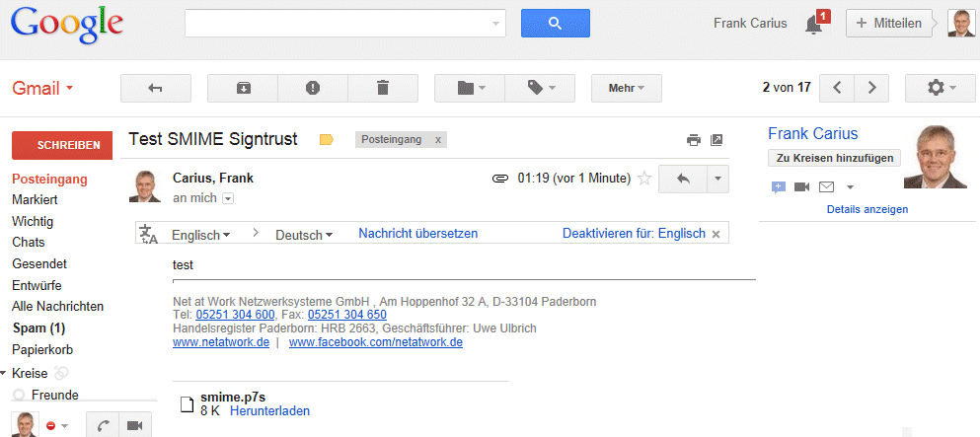Close the translation bar
The image size is (980, 437).
click(716, 234)
